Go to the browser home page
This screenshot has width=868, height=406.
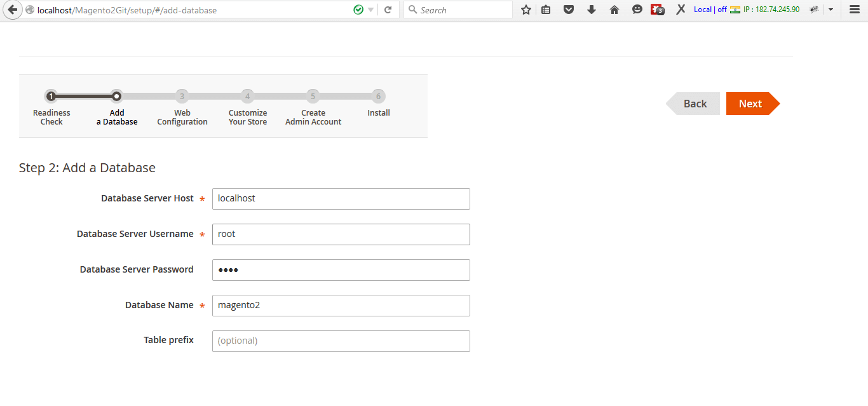pyautogui.click(x=614, y=10)
